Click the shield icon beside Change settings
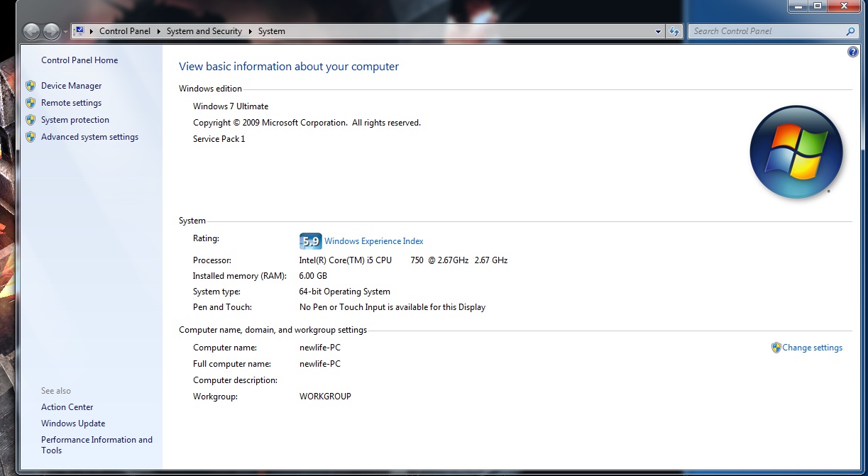868x476 pixels. (776, 348)
